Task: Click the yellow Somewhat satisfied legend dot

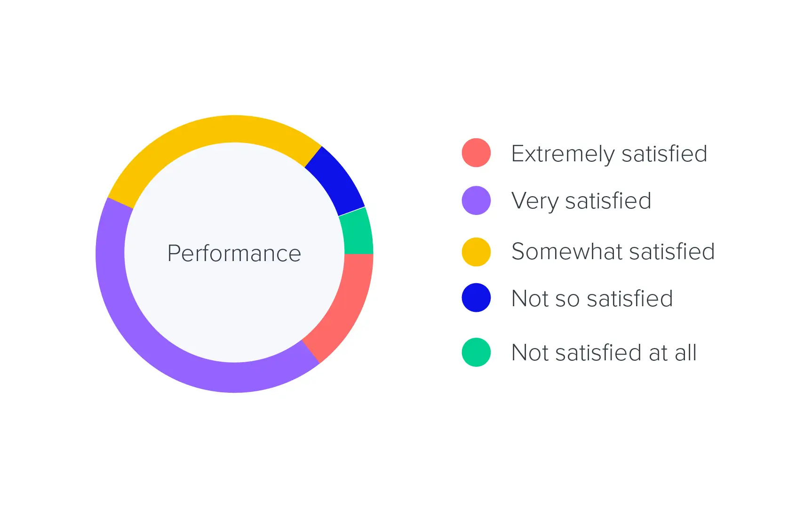Action: (x=476, y=252)
